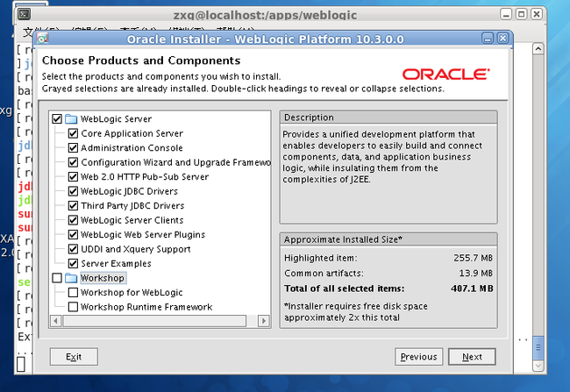Screen dimensions: 570x392
Task: Click the Highlighted item size 255.7 MB
Action: pyautogui.click(x=473, y=258)
